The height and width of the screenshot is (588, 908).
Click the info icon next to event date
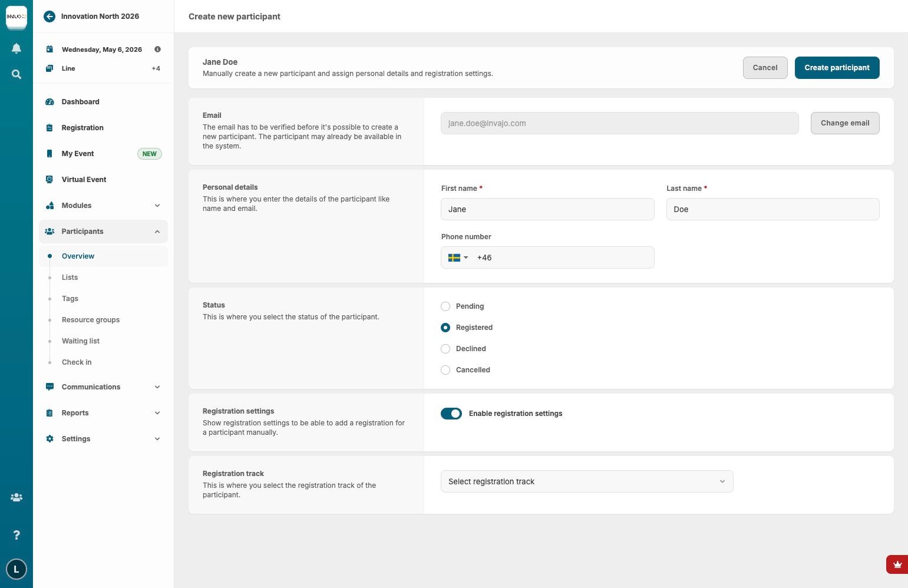pos(157,49)
